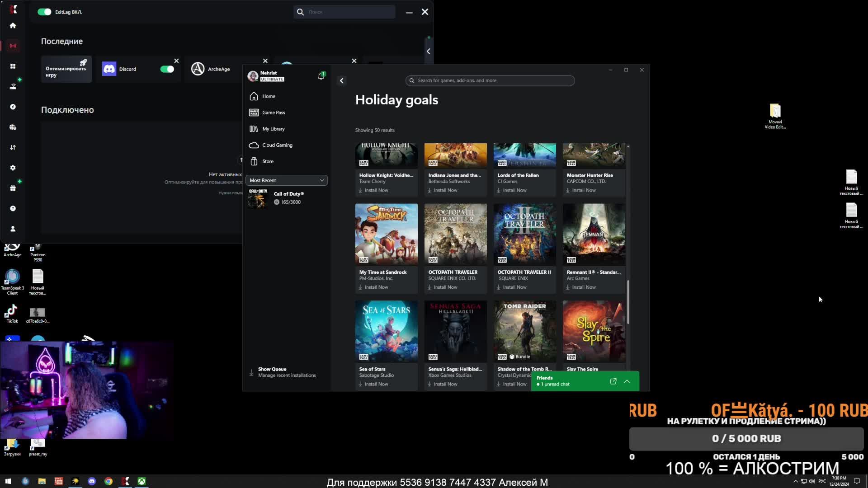This screenshot has height=488, width=868.
Task: Click the Xbox games search field
Action: pyautogui.click(x=490, y=80)
